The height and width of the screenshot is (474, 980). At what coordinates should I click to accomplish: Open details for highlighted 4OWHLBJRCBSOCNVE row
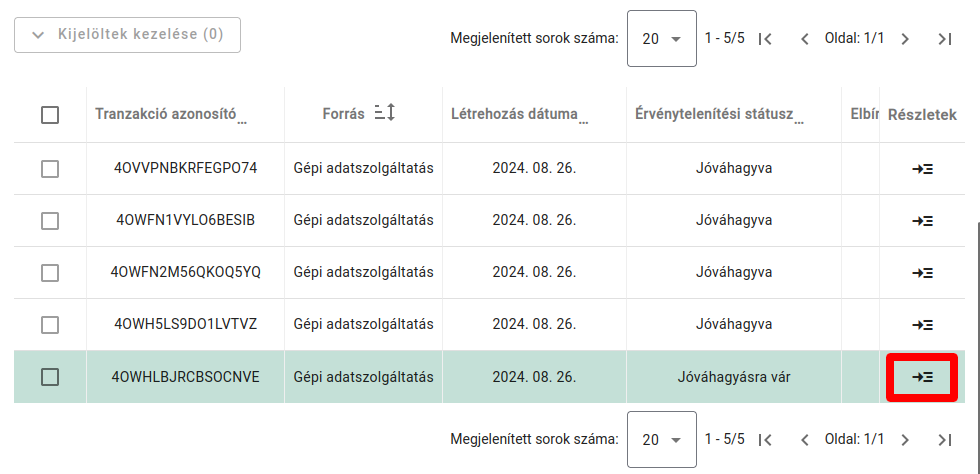(x=922, y=377)
